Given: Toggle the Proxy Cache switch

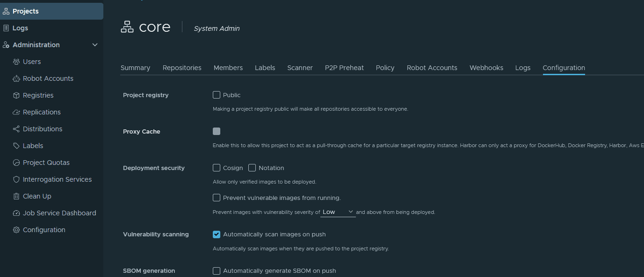Looking at the screenshot, I should pyautogui.click(x=217, y=131).
